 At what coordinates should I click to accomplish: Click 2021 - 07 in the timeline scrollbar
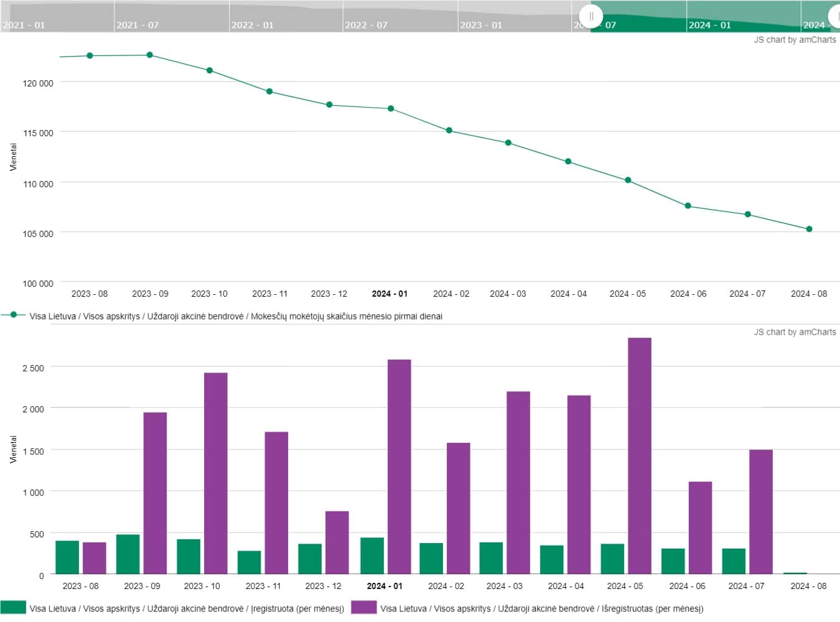[138, 25]
